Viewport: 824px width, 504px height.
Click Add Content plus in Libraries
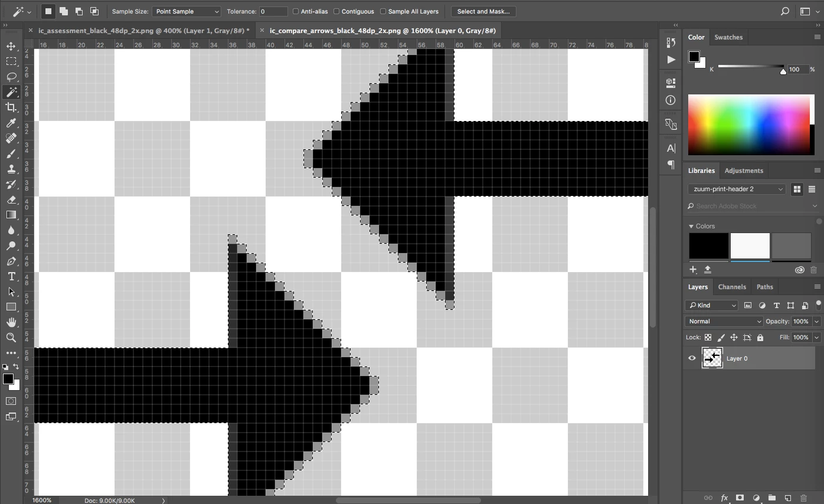pos(694,270)
